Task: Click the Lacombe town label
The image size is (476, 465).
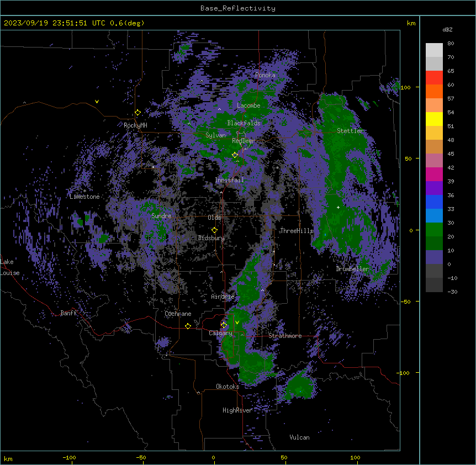Action: click(x=248, y=105)
